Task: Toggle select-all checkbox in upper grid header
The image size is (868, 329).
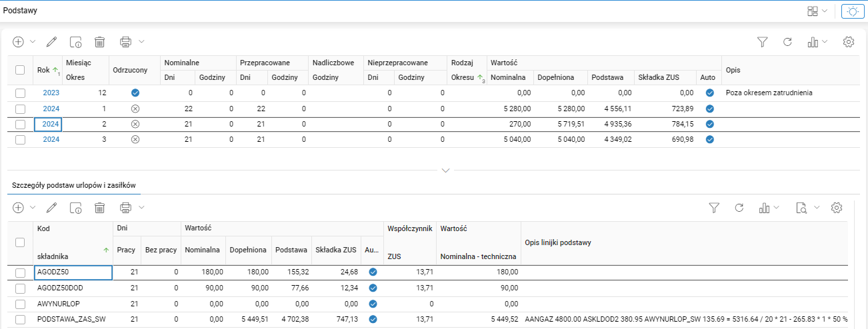Action: 21,70
